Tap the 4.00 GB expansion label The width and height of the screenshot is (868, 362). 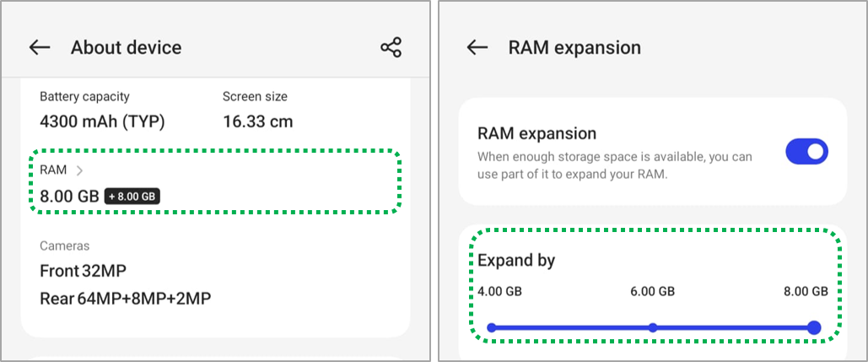pos(499,292)
